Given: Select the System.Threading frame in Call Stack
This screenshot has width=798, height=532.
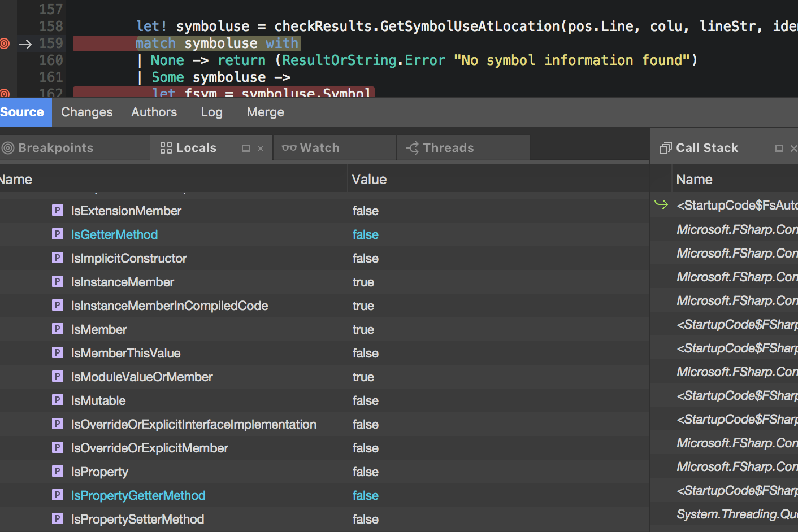Looking at the screenshot, I should point(735,514).
